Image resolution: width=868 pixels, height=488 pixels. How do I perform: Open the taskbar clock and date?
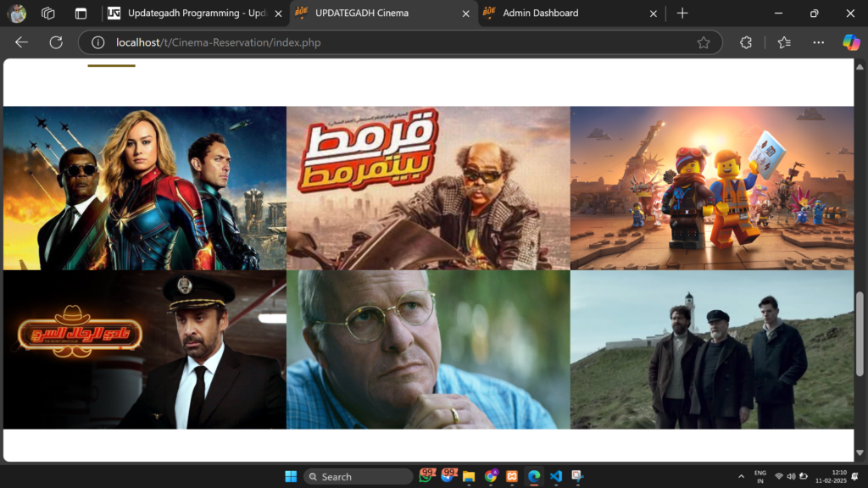coord(831,476)
